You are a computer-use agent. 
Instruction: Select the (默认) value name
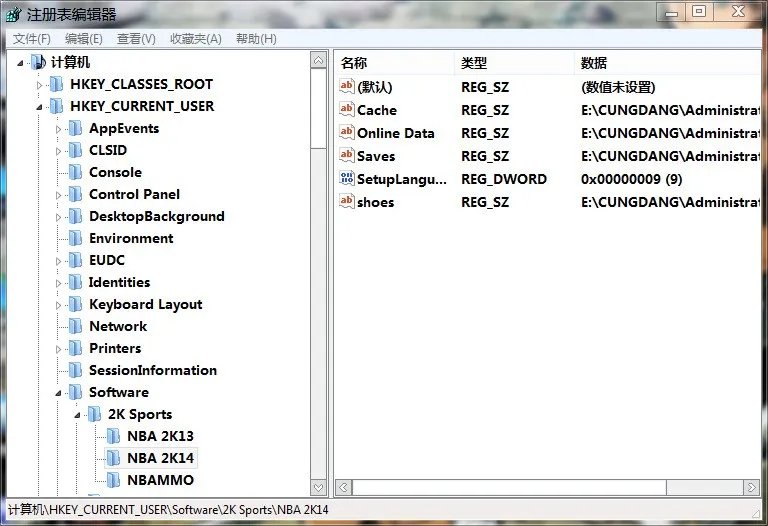375,87
